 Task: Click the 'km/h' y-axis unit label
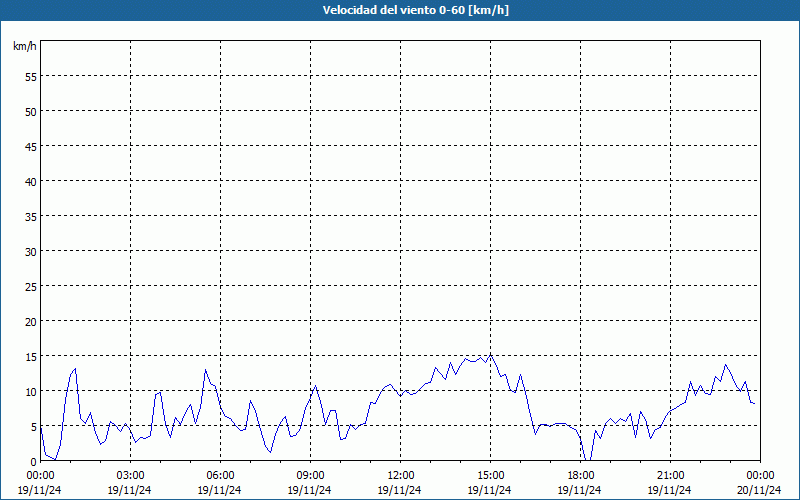point(25,46)
